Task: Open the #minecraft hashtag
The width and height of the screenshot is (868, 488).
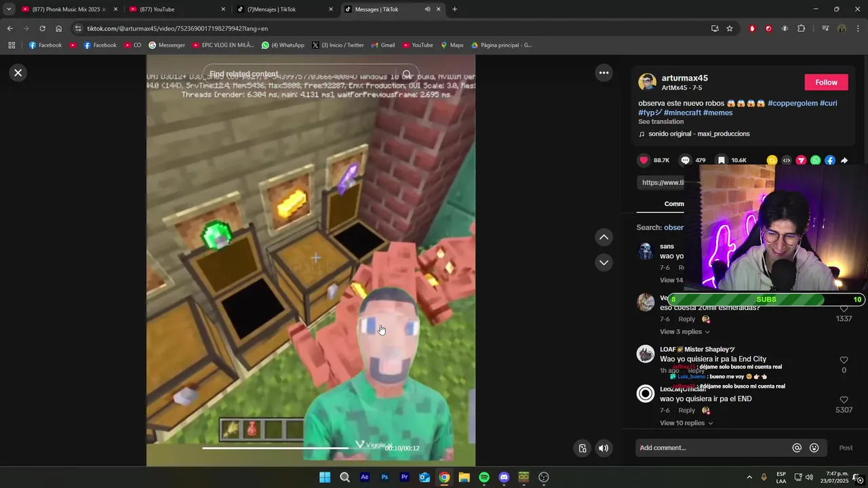Action: [682, 113]
